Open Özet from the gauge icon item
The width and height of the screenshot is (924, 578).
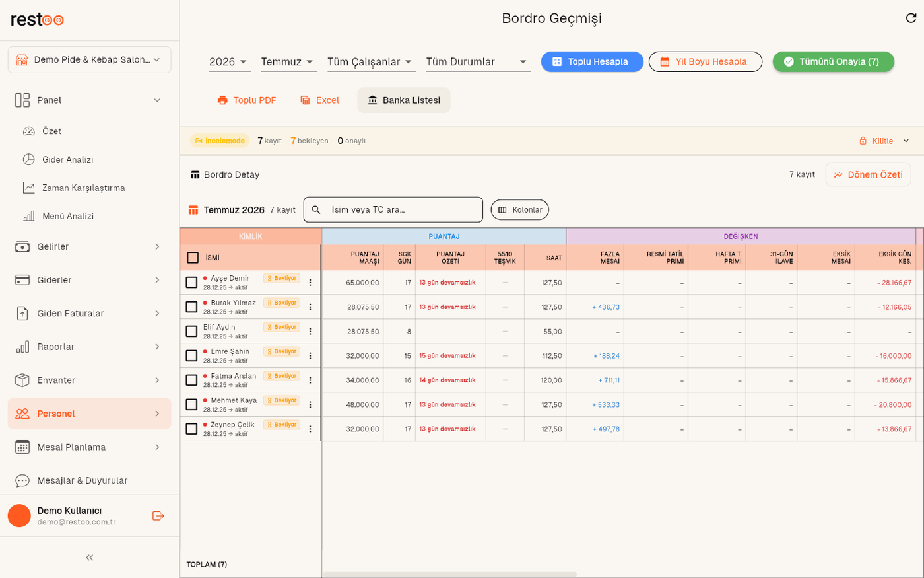[x=90, y=131]
